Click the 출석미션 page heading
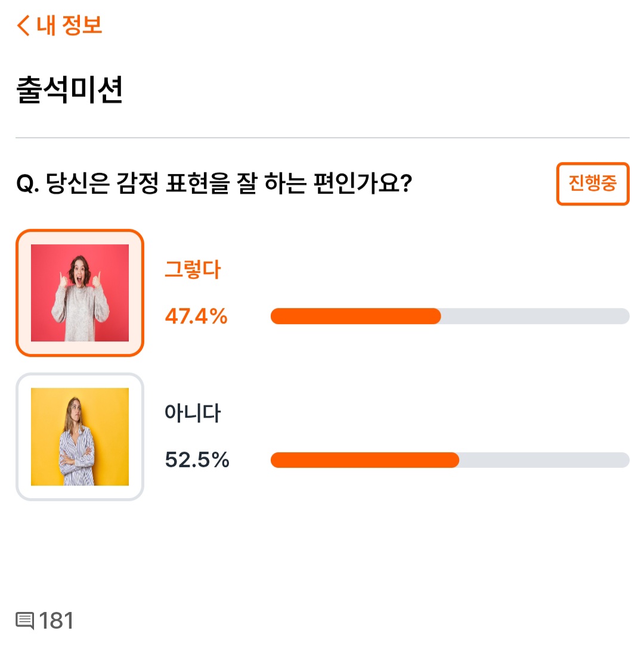The width and height of the screenshot is (644, 662). [69, 89]
